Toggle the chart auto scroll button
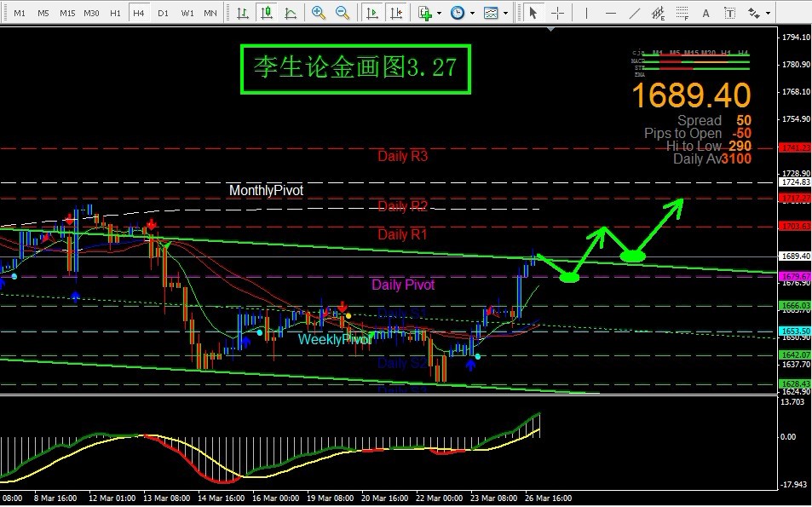Screen dimensions: 812x507 [x=371, y=13]
